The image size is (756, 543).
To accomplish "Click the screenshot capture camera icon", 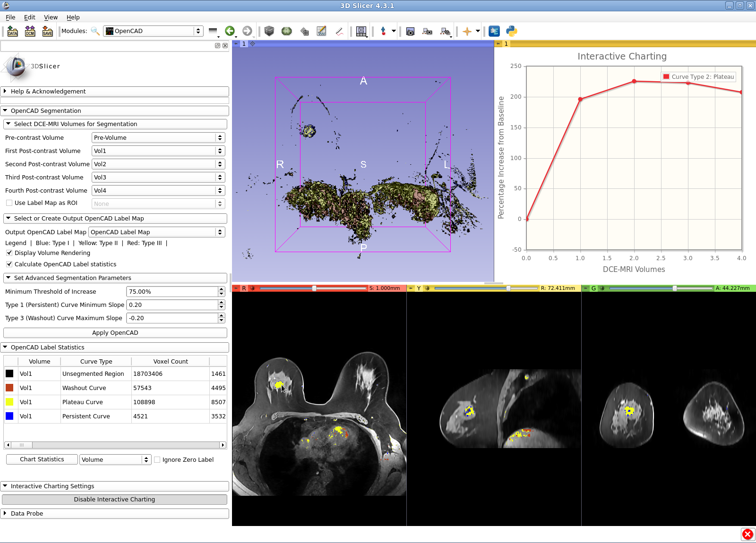I will pos(410,31).
